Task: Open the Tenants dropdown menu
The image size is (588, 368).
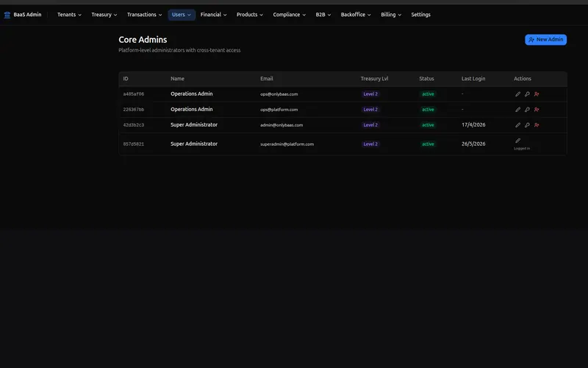Action: (69, 15)
